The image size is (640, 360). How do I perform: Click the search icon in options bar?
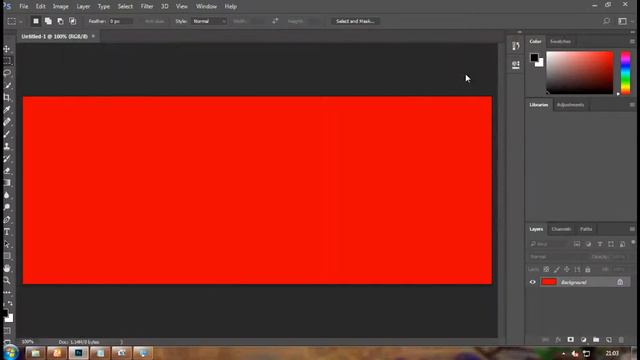point(607,21)
